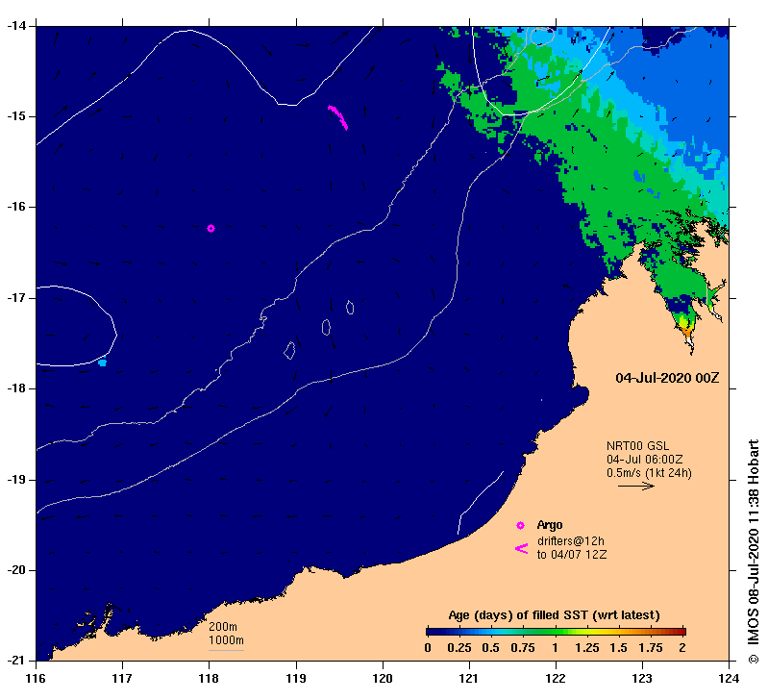Click the '200m' bathymetry legend label
768x700 pixels.
[x=223, y=627]
